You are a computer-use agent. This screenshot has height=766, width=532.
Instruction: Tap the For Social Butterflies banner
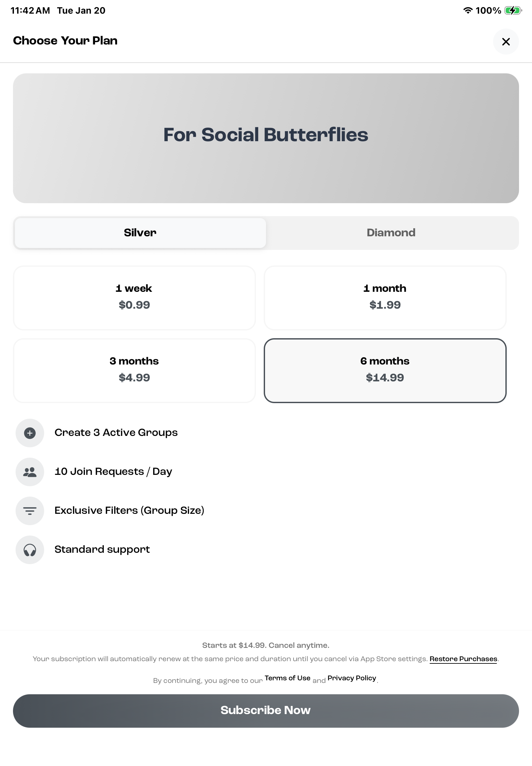[x=266, y=138]
